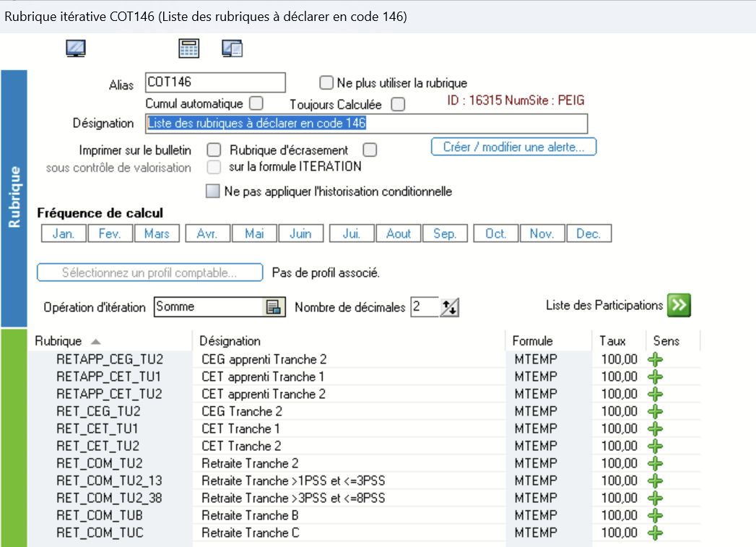The width and height of the screenshot is (756, 547).
Task: Check the Imprimer sur le bulletin box
Action: pyautogui.click(x=214, y=150)
